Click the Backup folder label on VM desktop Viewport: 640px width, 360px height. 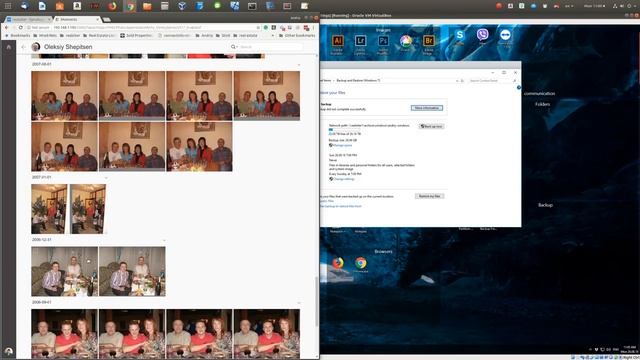click(545, 205)
